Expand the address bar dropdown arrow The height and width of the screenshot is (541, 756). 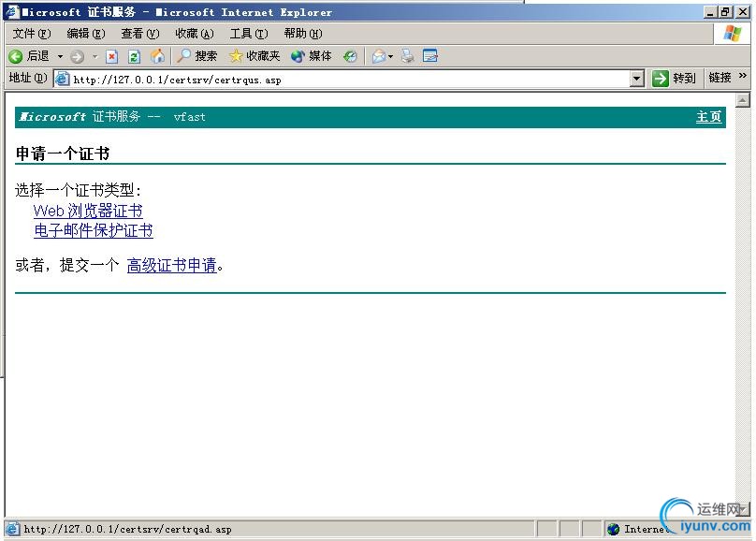pyautogui.click(x=637, y=79)
